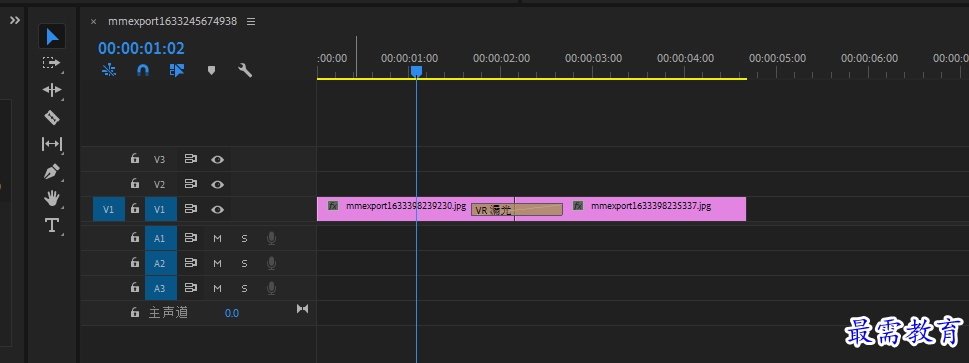Click the master track output icon

tap(302, 309)
